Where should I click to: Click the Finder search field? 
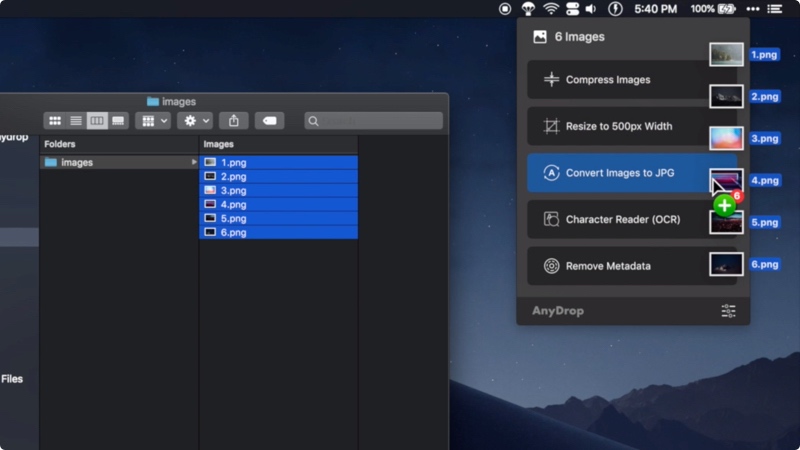(373, 121)
